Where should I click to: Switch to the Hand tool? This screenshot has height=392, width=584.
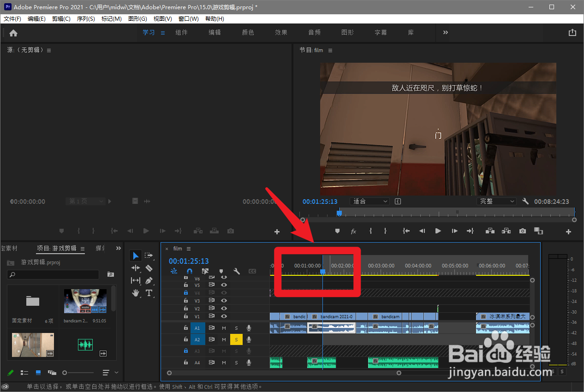click(x=136, y=293)
